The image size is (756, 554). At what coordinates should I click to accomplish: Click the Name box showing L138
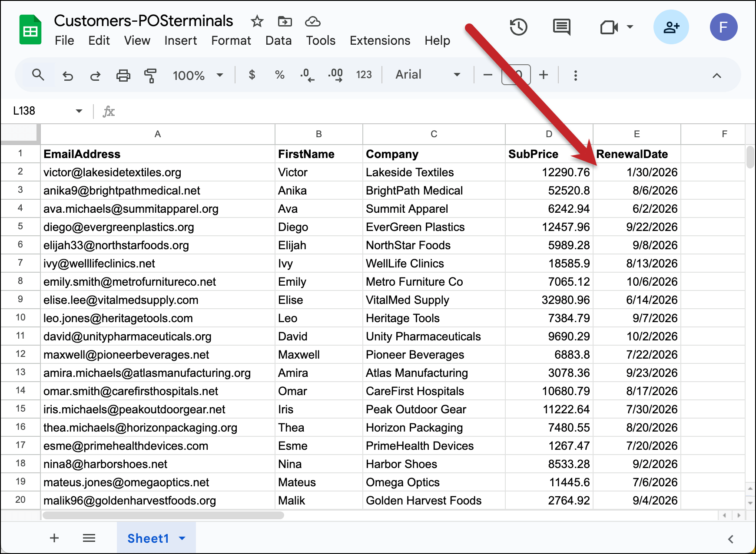[x=41, y=111]
